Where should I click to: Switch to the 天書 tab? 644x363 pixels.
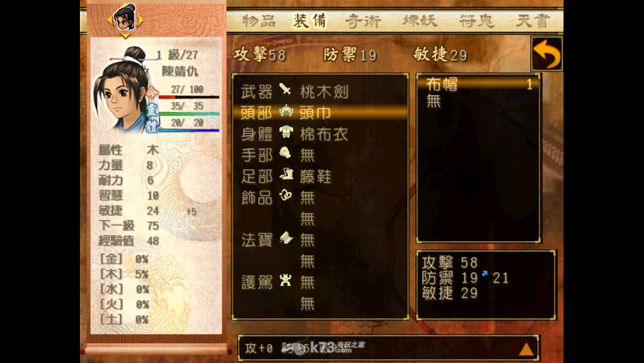(533, 20)
